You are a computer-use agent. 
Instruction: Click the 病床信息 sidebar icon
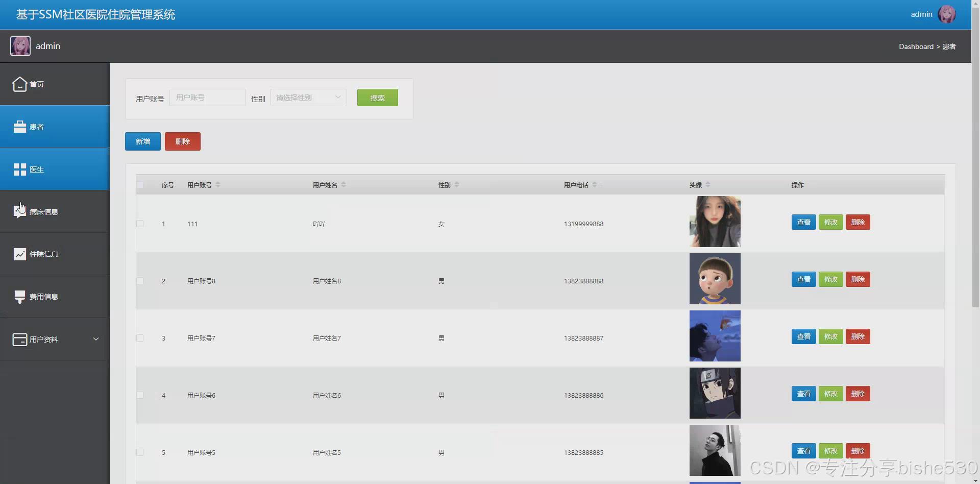coord(19,211)
